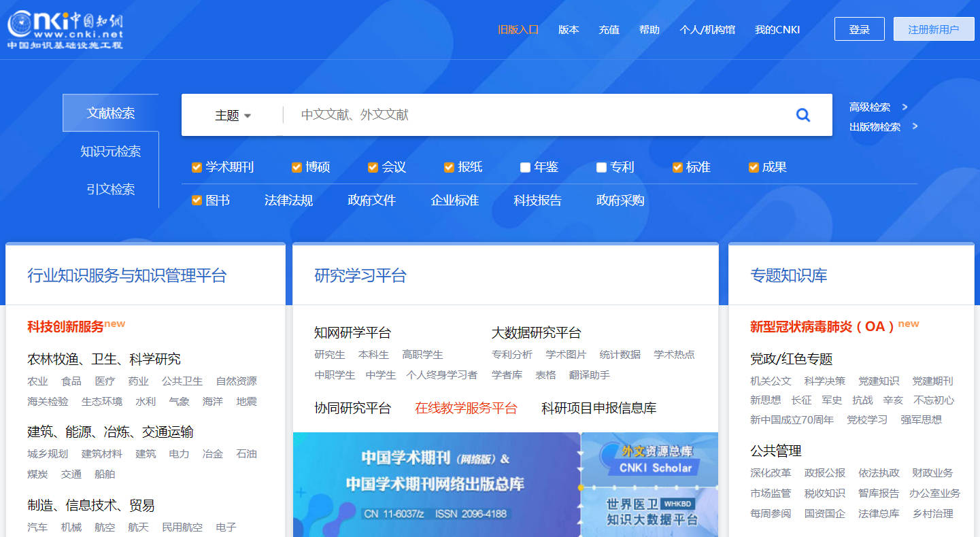
Task: Uncheck the 报纸 checkbox
Action: coord(449,167)
